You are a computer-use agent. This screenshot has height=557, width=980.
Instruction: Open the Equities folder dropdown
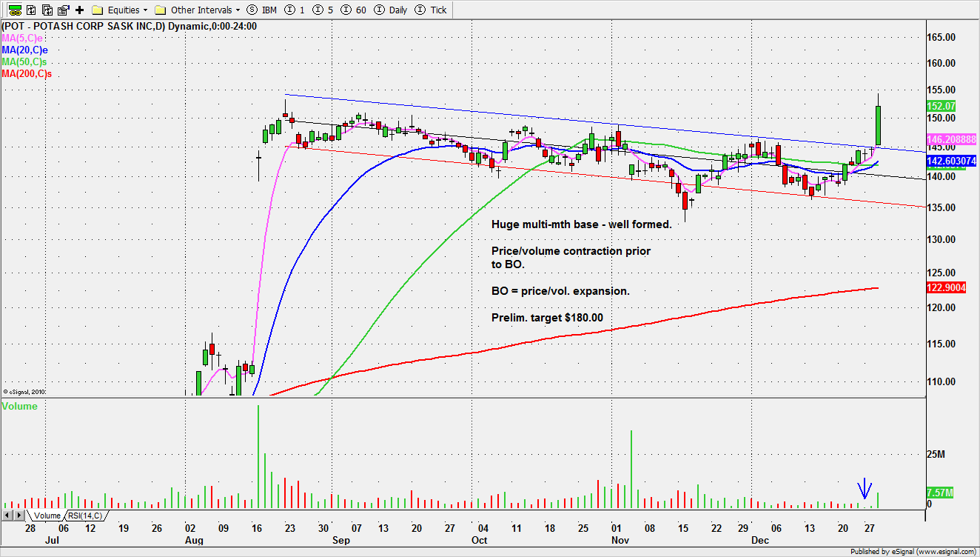click(x=120, y=10)
